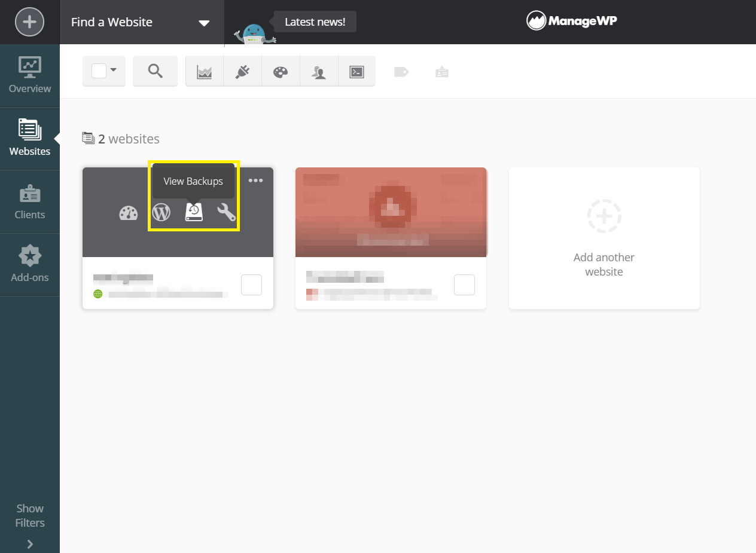The width and height of the screenshot is (756, 553).
Task: Go to the Overview section
Action: (x=30, y=75)
